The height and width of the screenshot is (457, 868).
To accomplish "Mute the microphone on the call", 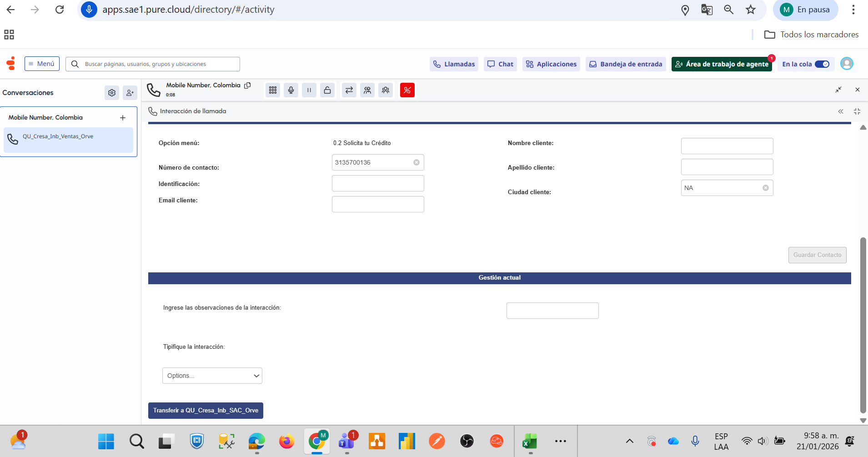I will tap(291, 90).
